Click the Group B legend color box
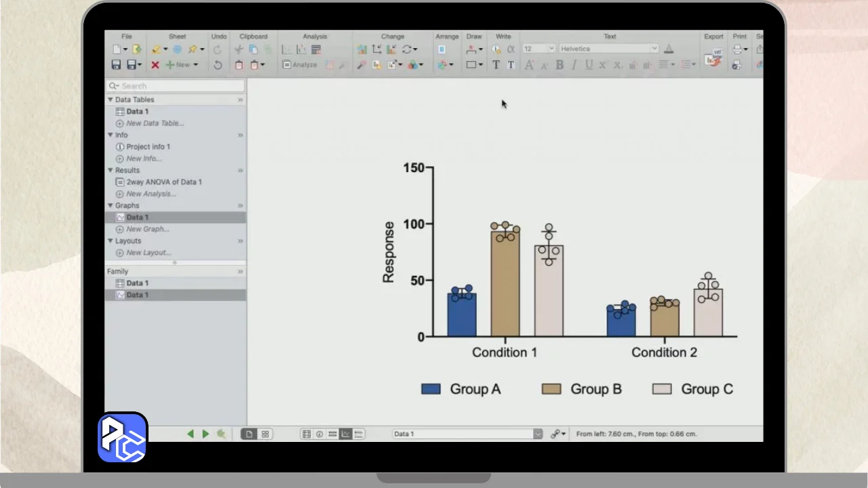868x488 pixels. pos(551,389)
